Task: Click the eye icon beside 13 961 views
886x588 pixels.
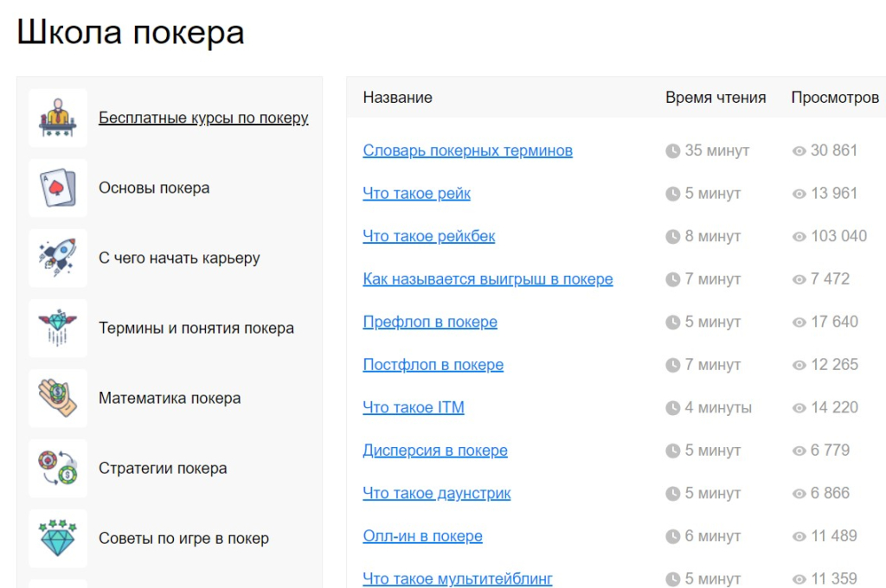Action: [799, 194]
